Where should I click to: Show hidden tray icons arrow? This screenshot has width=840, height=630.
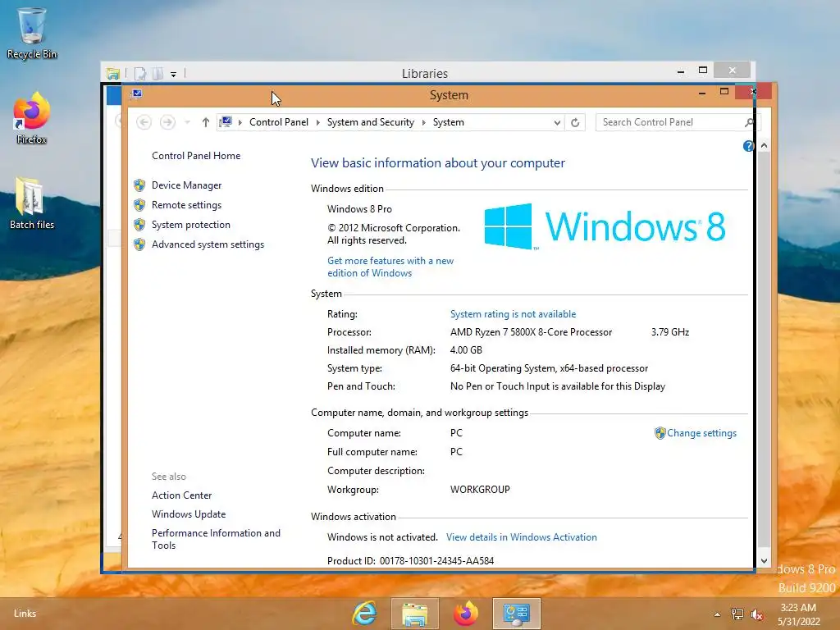pos(717,614)
